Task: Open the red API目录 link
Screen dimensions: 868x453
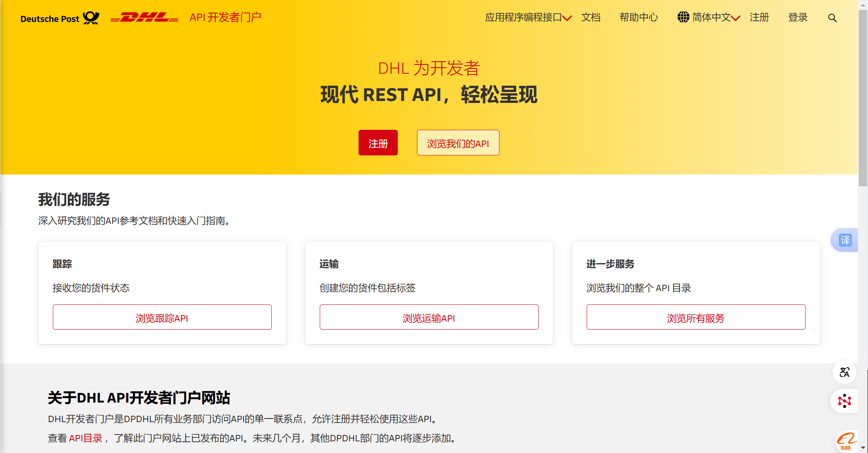Action: point(86,438)
